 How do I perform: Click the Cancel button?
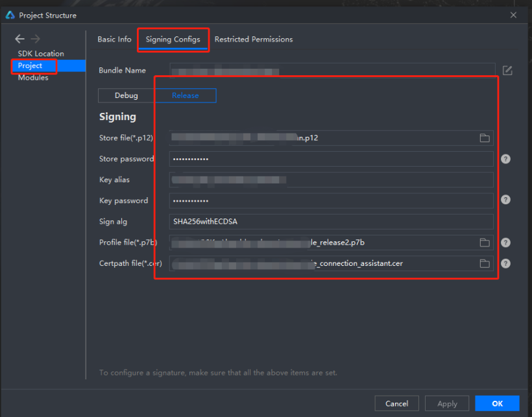pos(396,403)
